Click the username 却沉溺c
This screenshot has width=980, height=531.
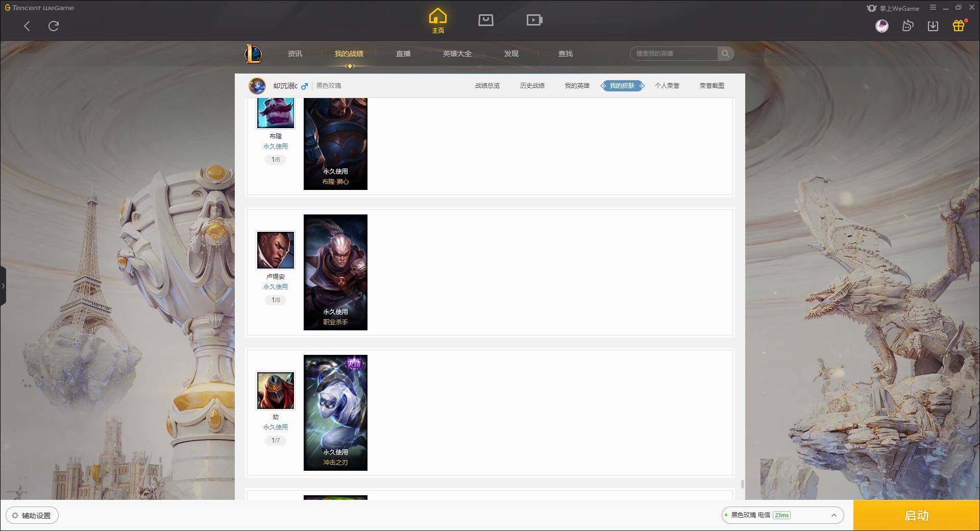(x=285, y=86)
